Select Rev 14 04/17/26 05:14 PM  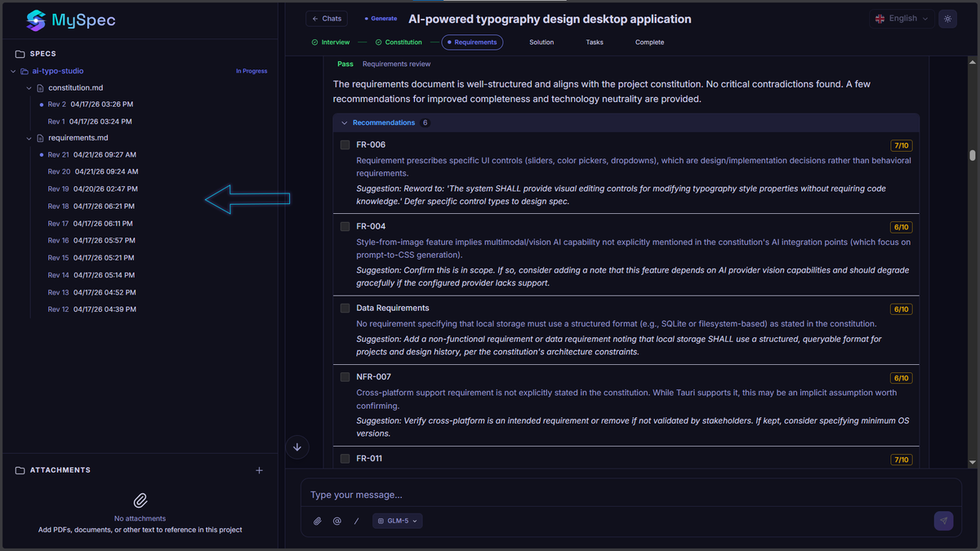click(91, 275)
